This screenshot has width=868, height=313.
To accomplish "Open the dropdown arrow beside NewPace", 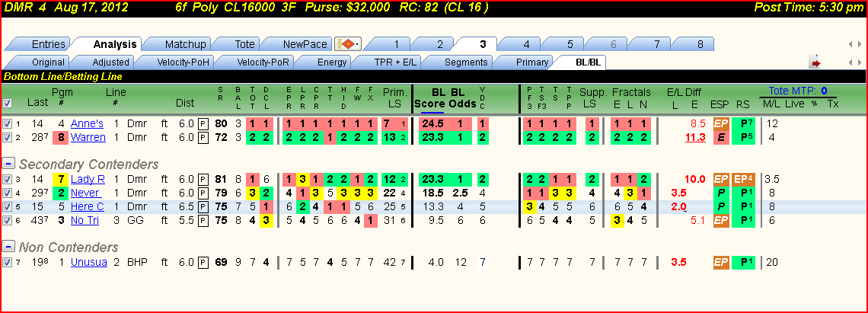I will [358, 44].
